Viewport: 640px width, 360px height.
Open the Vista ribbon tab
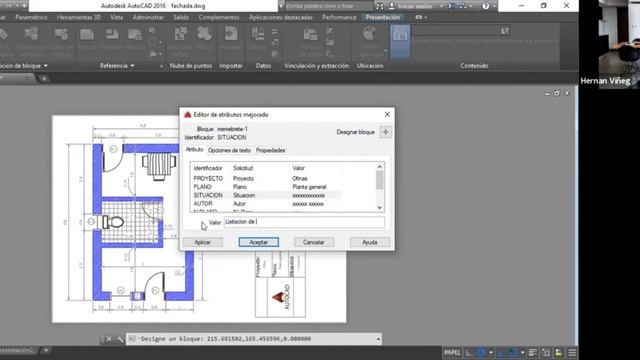point(117,17)
